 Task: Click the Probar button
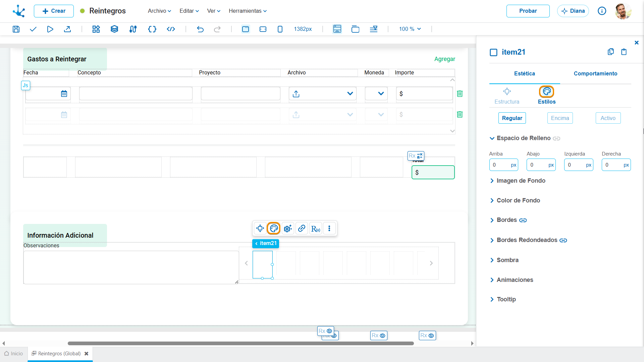[528, 11]
